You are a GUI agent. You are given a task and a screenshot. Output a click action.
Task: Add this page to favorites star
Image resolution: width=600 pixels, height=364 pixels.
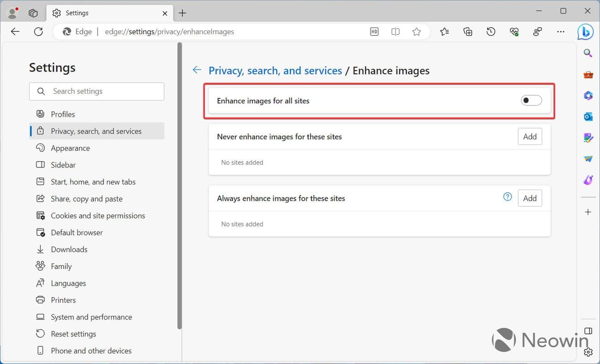click(416, 32)
